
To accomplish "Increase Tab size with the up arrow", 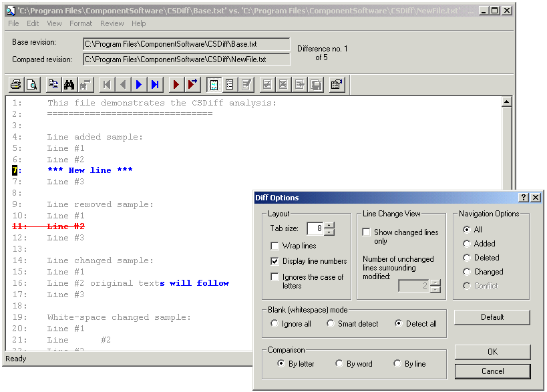I will pyautogui.click(x=329, y=226).
